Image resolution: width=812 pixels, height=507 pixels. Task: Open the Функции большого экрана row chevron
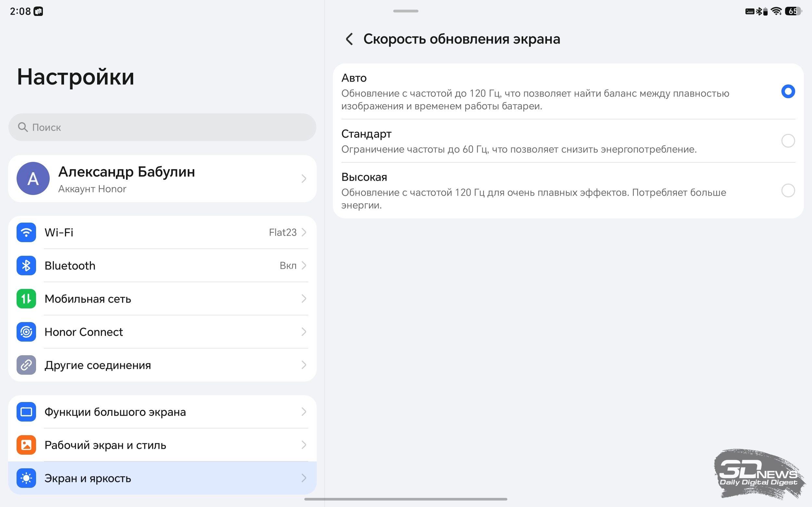pos(304,412)
